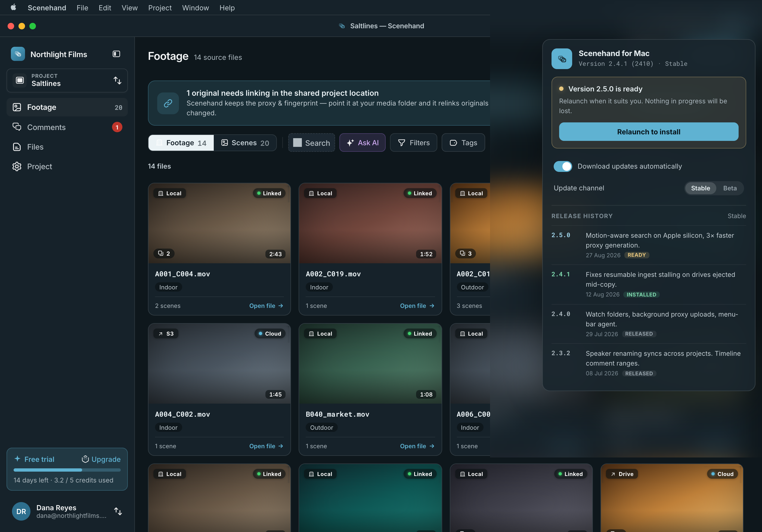Screen dimensions: 762x532
Task: Click the Drive source badge on the bottom card
Action: tap(622, 474)
